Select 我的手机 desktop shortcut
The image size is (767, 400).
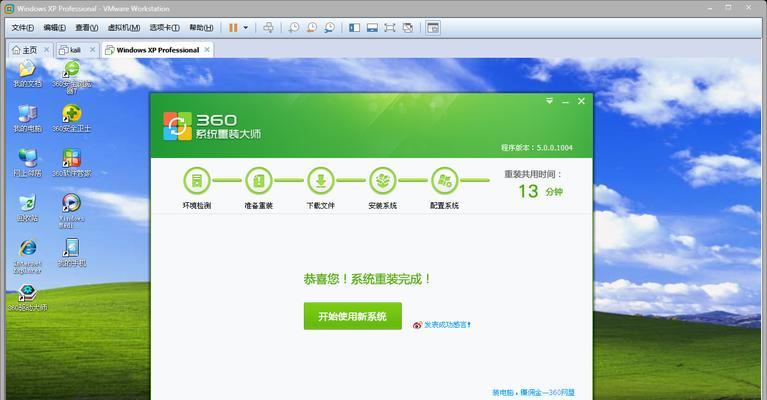[x=71, y=253]
